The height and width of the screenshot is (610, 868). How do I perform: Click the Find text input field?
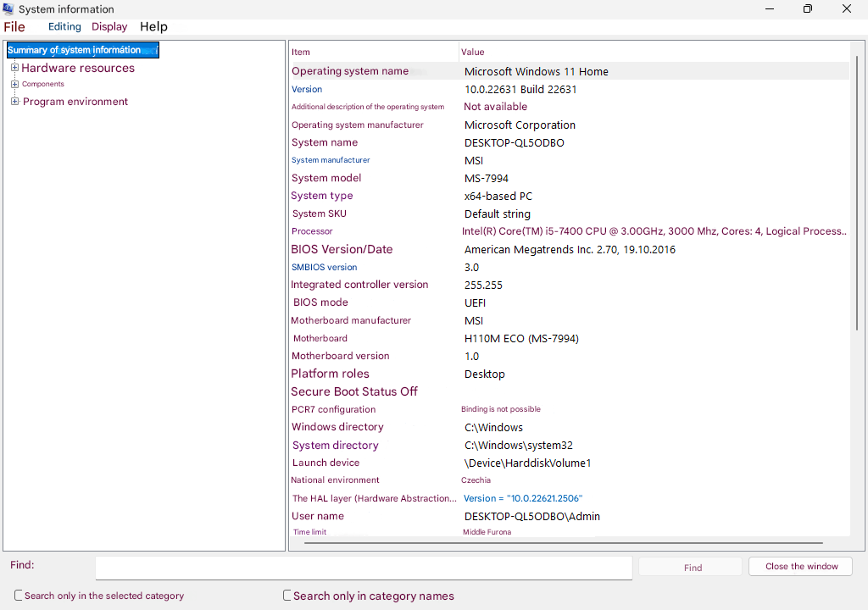coord(364,568)
